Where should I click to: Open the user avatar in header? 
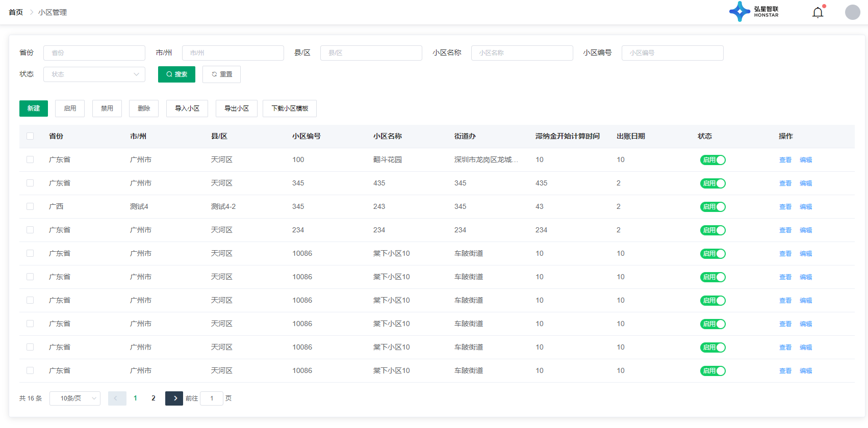[852, 12]
